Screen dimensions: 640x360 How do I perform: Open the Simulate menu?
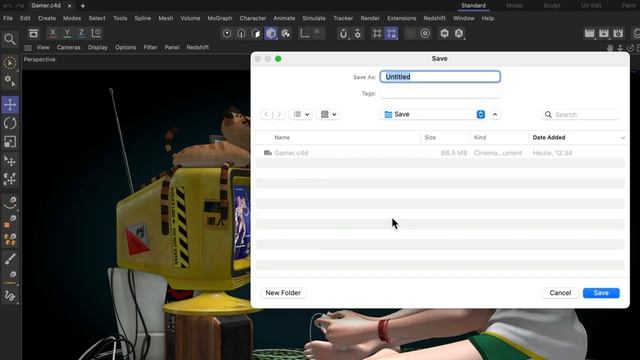[314, 18]
